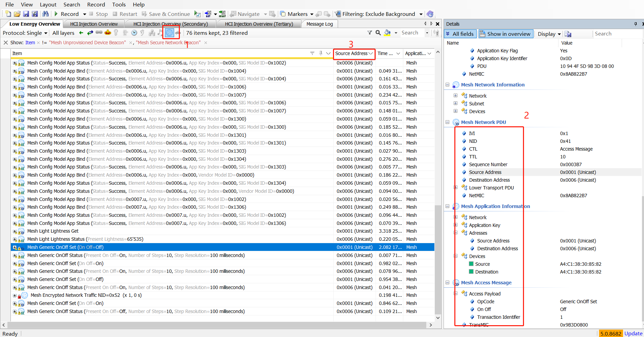This screenshot has height=337, width=644.
Task: Collapse the Mesh Network PDU section
Action: tap(447, 122)
